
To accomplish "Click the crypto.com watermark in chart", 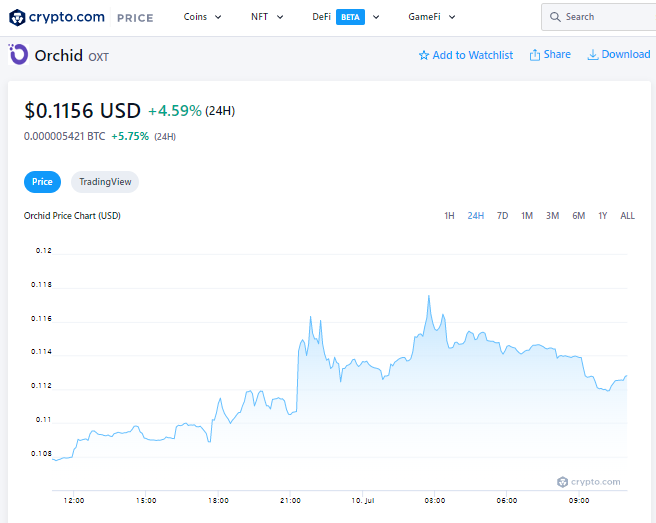I will pos(589,481).
